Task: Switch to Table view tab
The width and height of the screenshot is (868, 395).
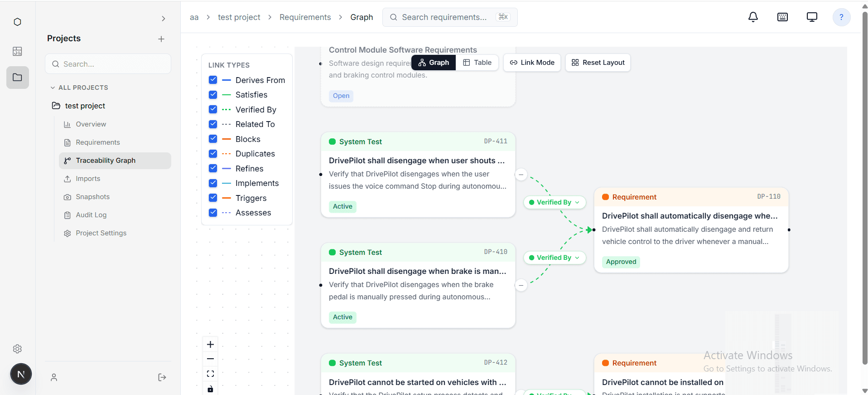Action: 477,63
